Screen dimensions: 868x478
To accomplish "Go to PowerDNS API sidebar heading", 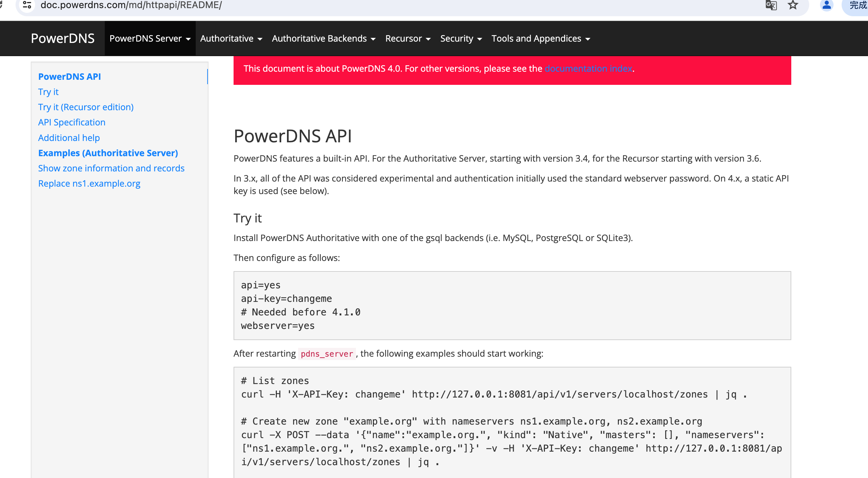I will coord(70,77).
